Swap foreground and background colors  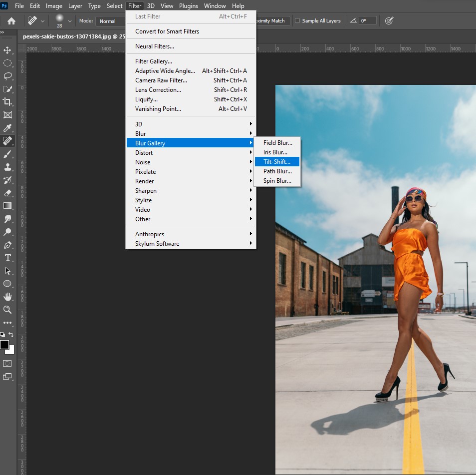11,335
